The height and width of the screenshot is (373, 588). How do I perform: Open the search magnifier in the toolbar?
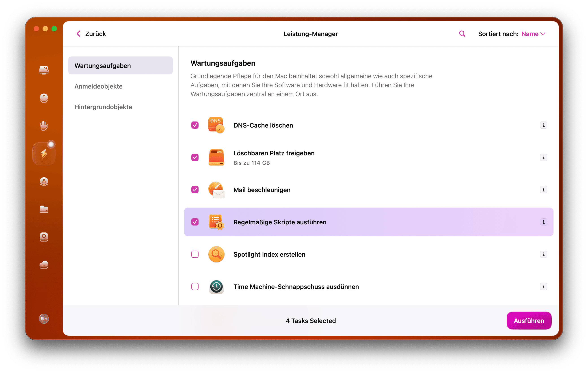point(462,34)
